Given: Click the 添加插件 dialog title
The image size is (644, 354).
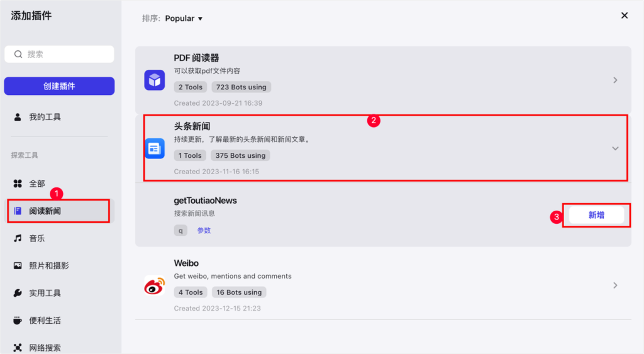Looking at the screenshot, I should tap(31, 16).
